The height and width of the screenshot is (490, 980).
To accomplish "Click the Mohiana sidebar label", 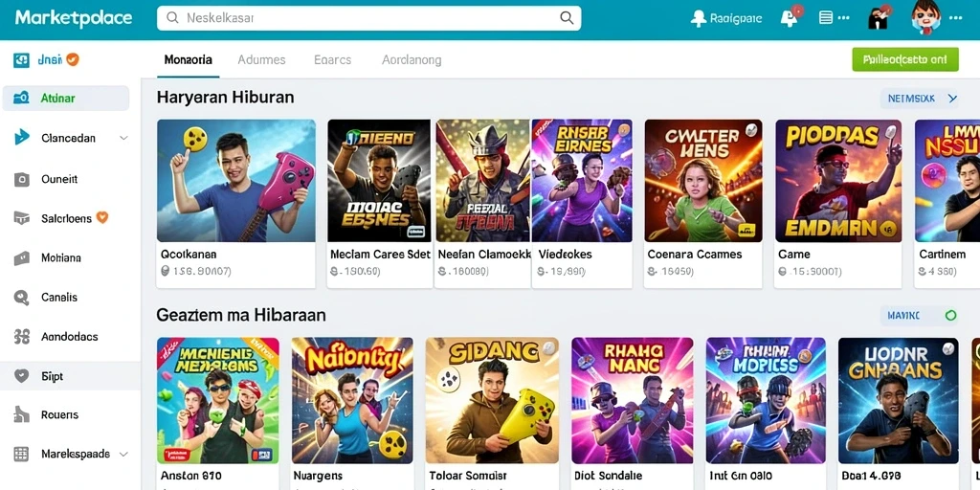I will coord(61,257).
